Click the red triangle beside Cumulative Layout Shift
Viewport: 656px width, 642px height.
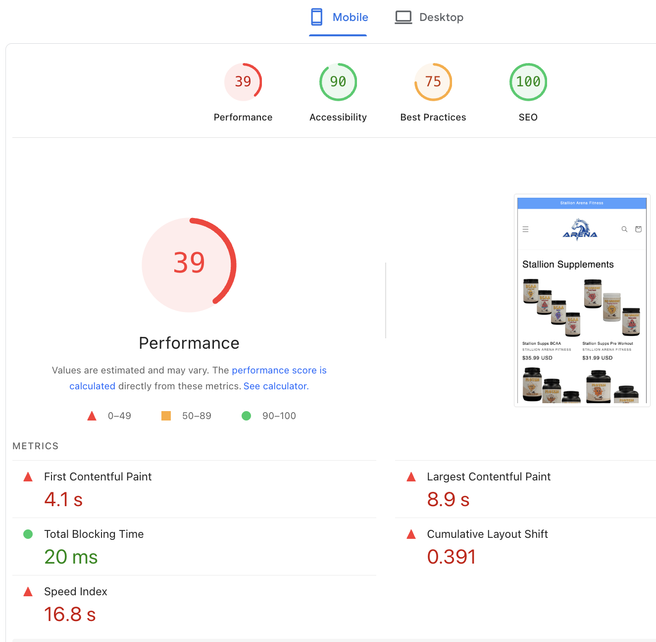pyautogui.click(x=411, y=534)
